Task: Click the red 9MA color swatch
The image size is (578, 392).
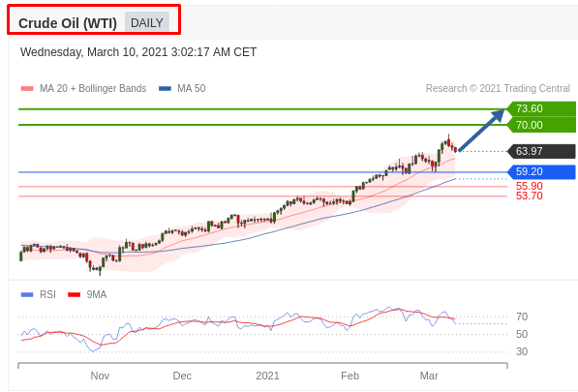Action: 75,295
